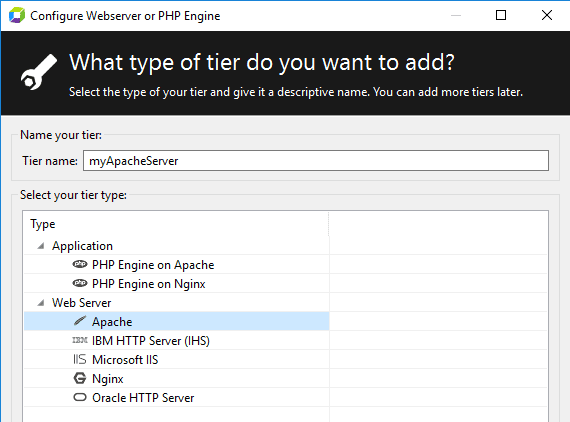Select Oracle HTTP Server type
Screen dimensions: 570x422
177,397
